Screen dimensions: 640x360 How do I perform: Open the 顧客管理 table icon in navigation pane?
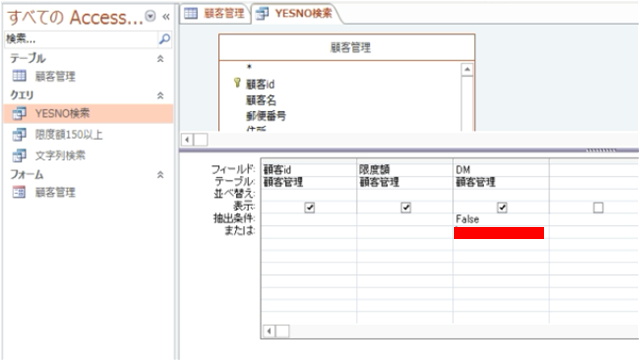tap(19, 76)
